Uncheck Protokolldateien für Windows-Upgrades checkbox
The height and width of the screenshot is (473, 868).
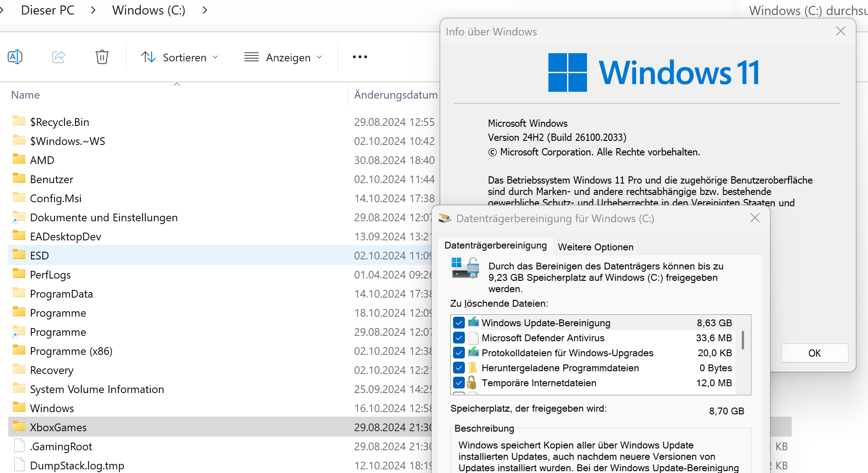pyautogui.click(x=459, y=353)
